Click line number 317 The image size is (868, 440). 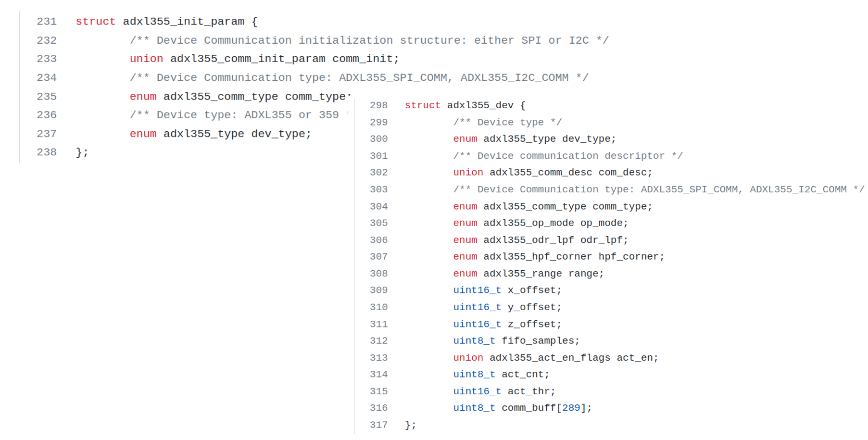pyautogui.click(x=378, y=425)
